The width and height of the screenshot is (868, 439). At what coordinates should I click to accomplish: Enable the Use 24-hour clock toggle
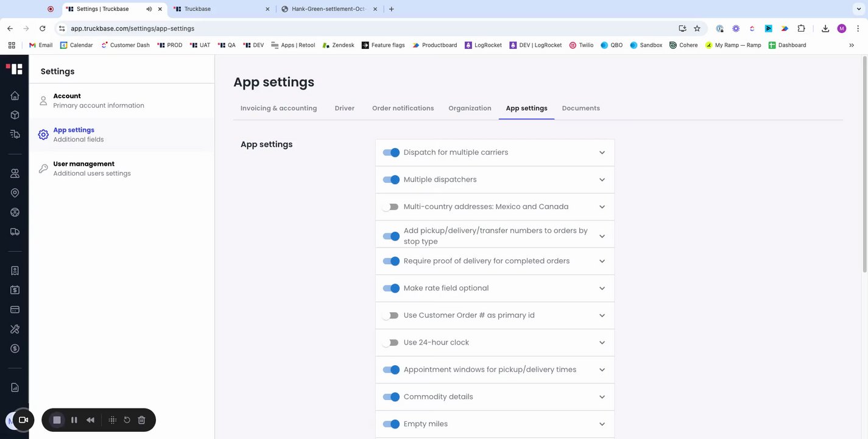[390, 343]
